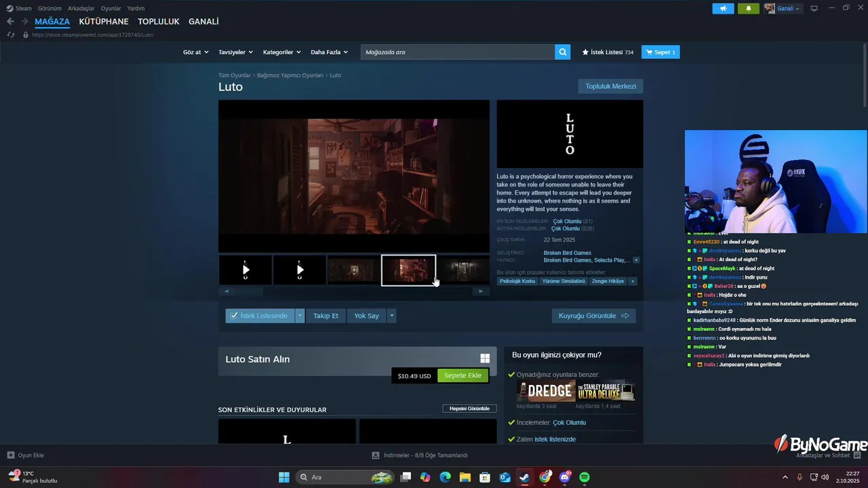
Task: Open the GANALİ profile tab
Action: (x=203, y=22)
